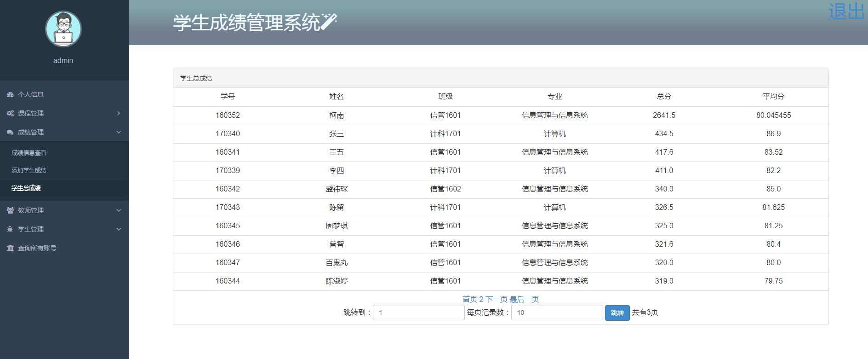Select the name 张三 cell
The image size is (868, 359).
pyautogui.click(x=337, y=134)
